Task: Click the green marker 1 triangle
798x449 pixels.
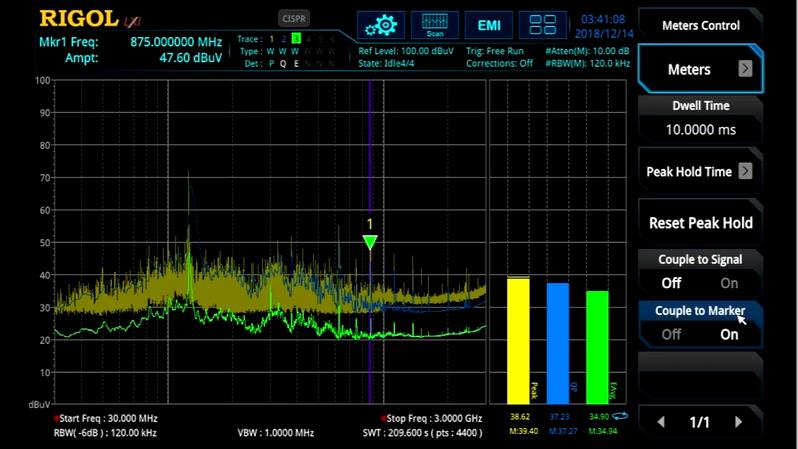Action: click(x=370, y=242)
